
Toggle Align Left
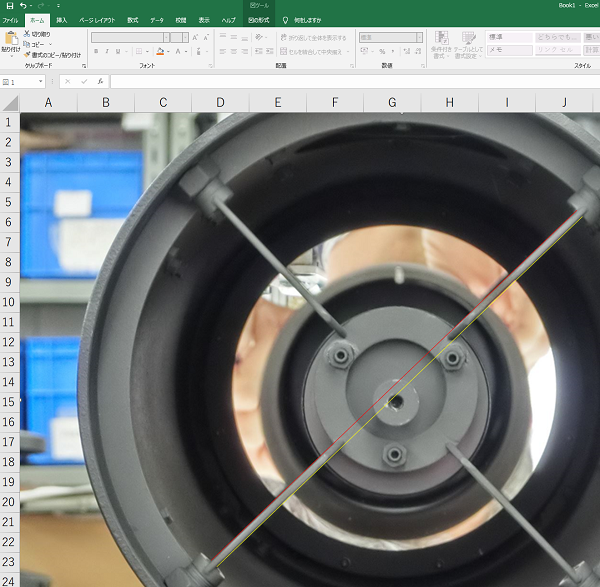coord(223,51)
